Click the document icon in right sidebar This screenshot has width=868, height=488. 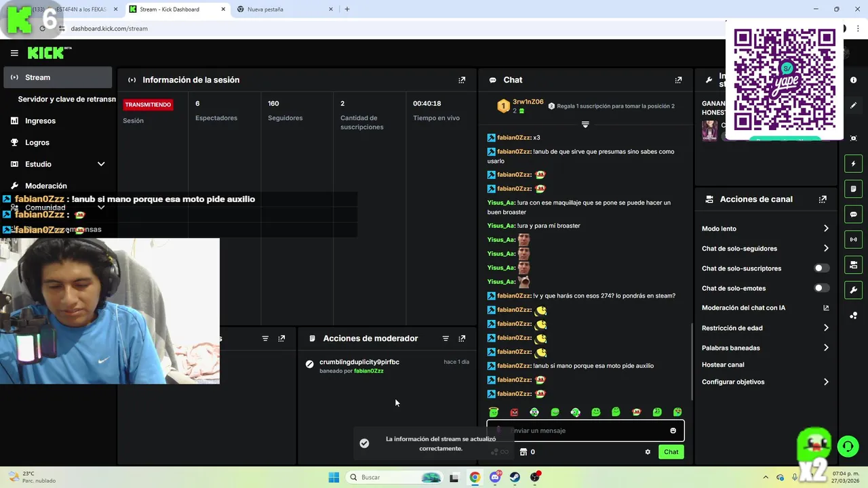pos(853,188)
